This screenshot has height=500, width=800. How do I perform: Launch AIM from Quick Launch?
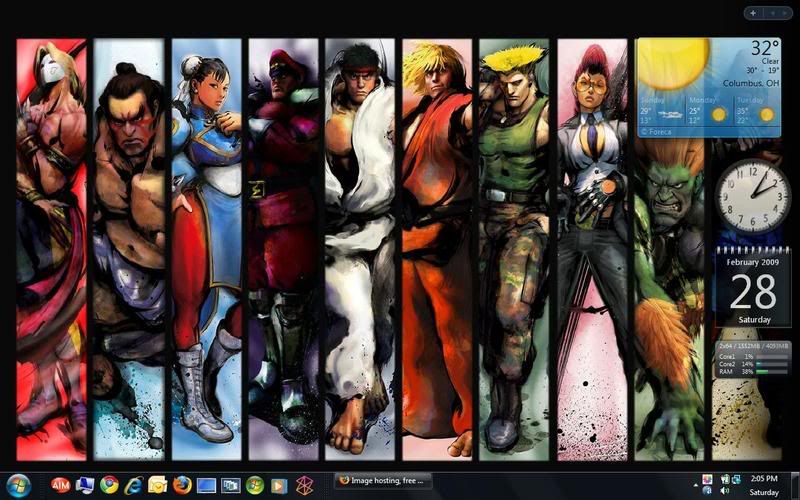pos(61,484)
